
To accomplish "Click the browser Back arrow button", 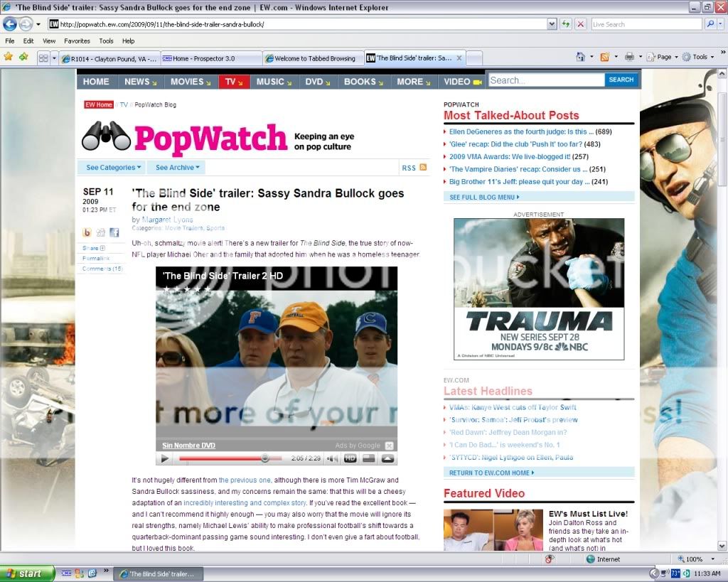I will (10, 23).
